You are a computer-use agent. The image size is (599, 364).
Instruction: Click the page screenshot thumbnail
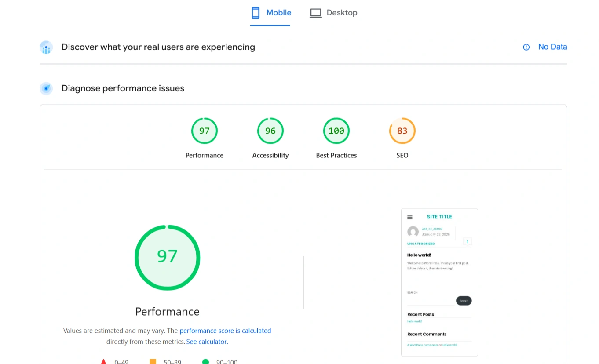click(x=439, y=282)
